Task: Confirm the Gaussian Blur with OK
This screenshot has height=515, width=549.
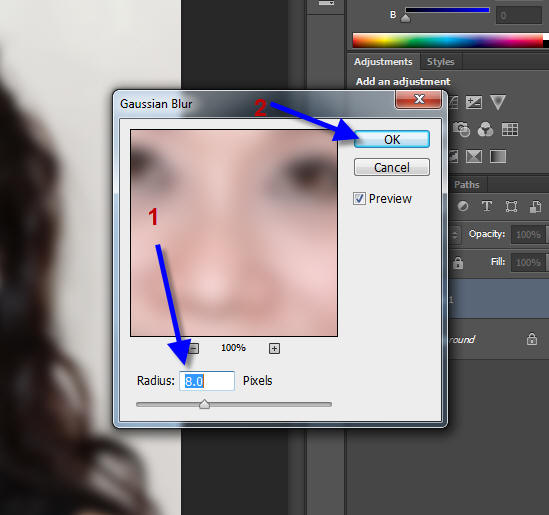Action: tap(392, 139)
